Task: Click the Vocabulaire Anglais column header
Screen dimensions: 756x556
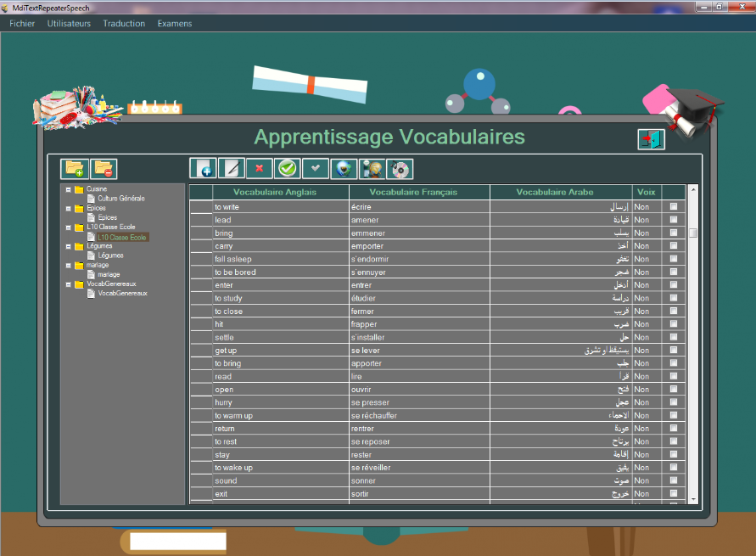Action: point(274,192)
